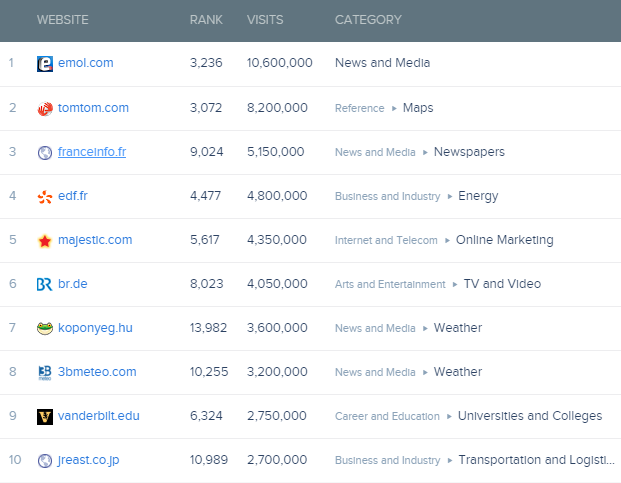Click Transportation and Logistics subcategory
Image resolution: width=621 pixels, height=483 pixels.
[537, 460]
